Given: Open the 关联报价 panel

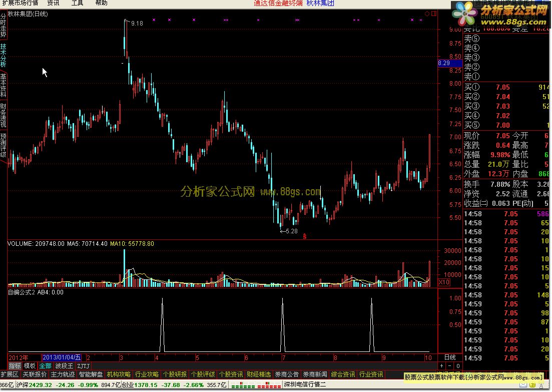Looking at the screenshot, I should tap(35, 374).
